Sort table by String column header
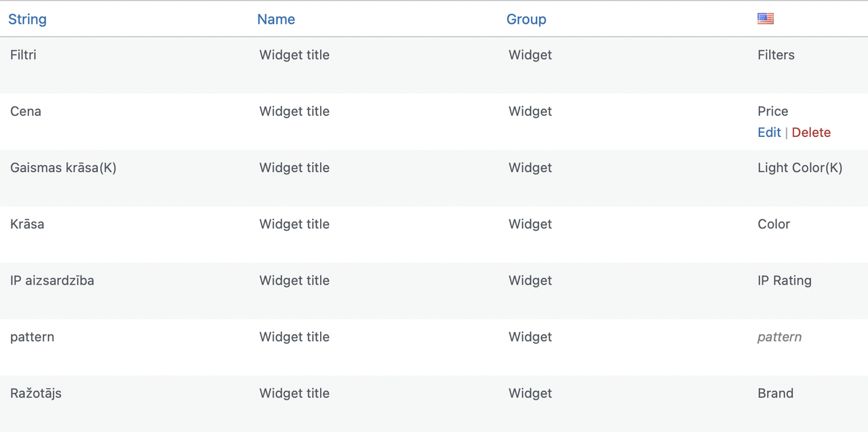Screen dimensions: 868x441 pos(27,19)
